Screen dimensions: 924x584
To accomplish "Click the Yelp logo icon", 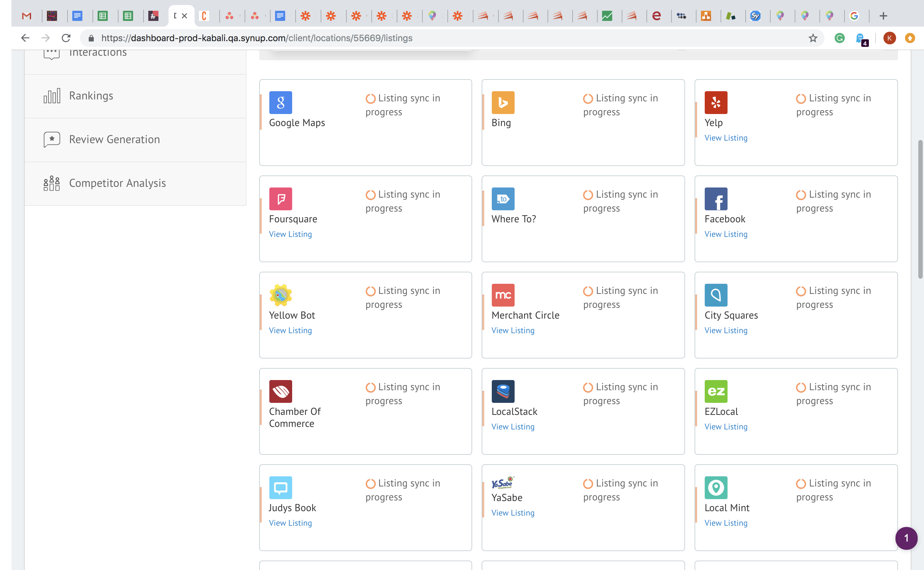I will pyautogui.click(x=715, y=102).
